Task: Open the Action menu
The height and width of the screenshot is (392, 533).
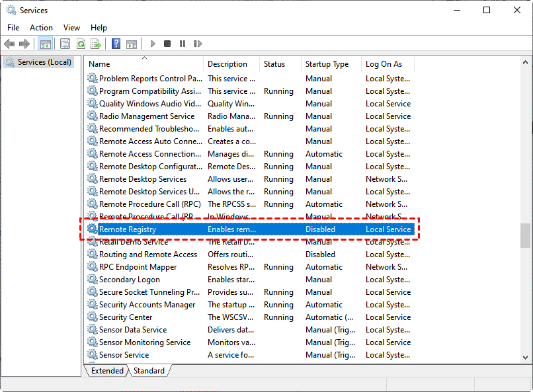Action: (41, 28)
